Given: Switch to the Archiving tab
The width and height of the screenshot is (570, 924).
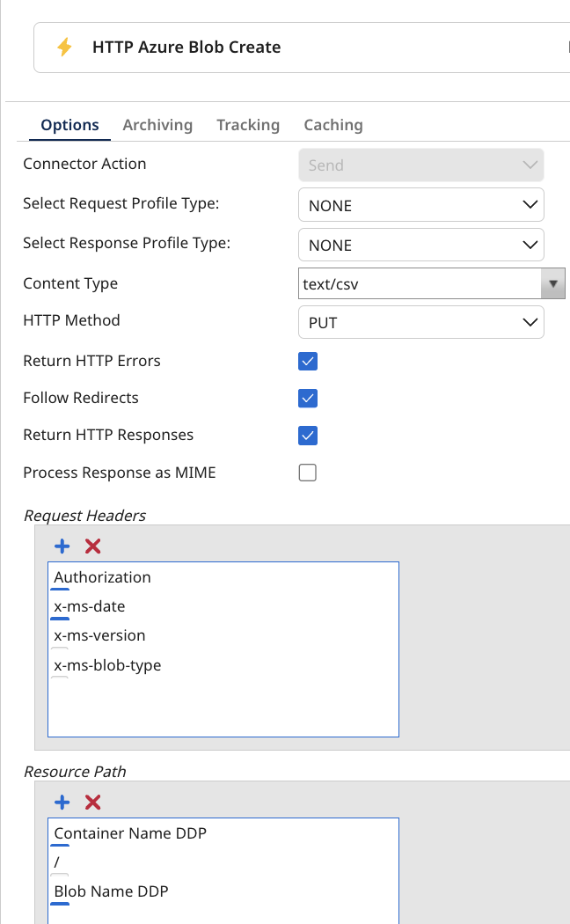Looking at the screenshot, I should [x=157, y=125].
